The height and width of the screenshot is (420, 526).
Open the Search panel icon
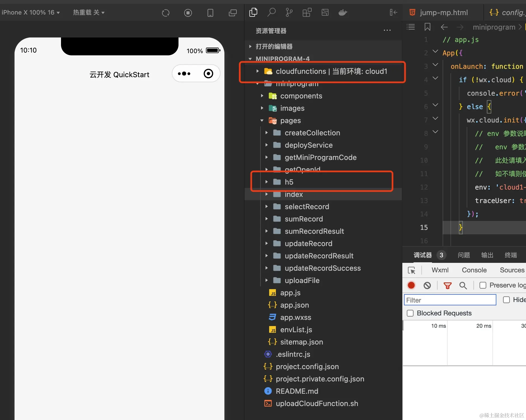(271, 12)
